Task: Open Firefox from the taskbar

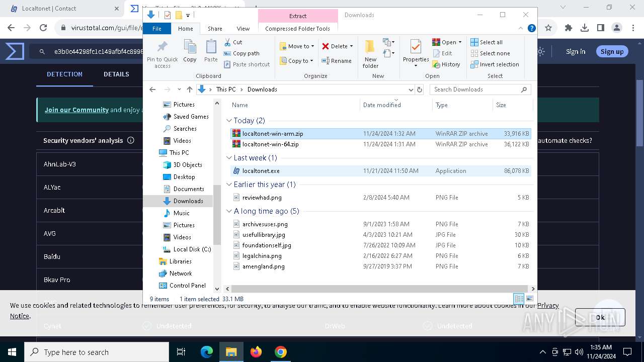Action: pos(256,352)
